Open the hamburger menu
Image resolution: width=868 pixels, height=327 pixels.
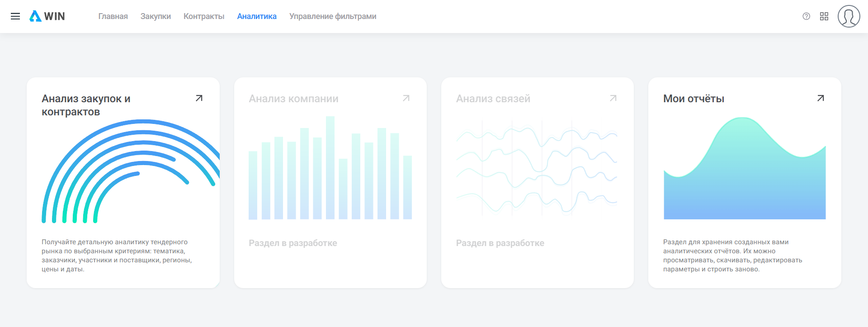pos(15,16)
